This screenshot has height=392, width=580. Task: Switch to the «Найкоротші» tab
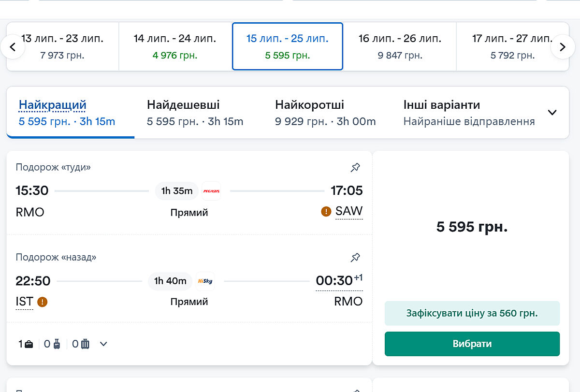point(325,113)
